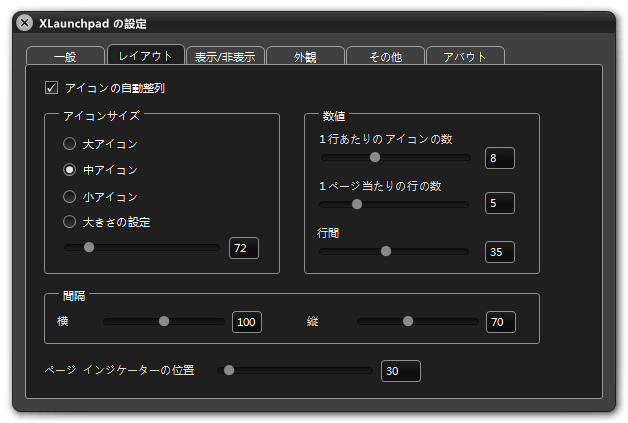Toggle アイコンの自動整列 checkbox

[x=51, y=88]
